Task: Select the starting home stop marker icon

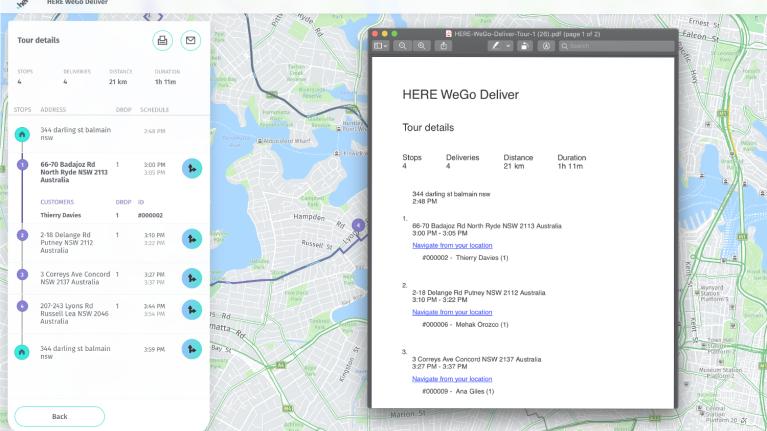Action: tap(22, 134)
